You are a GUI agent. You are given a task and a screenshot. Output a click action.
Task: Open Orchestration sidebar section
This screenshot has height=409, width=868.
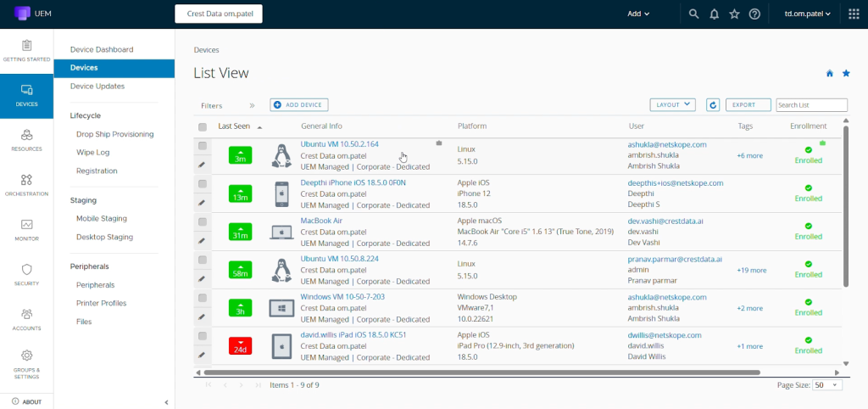26,186
